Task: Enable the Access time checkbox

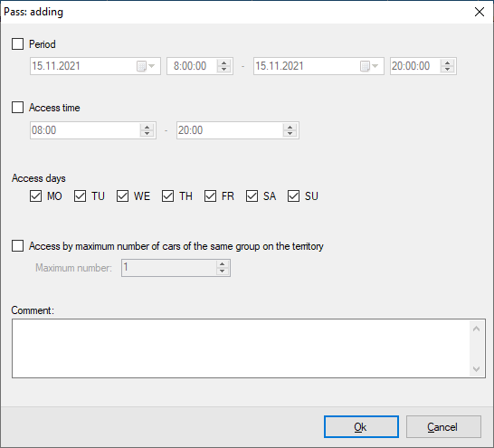Action: click(x=18, y=108)
